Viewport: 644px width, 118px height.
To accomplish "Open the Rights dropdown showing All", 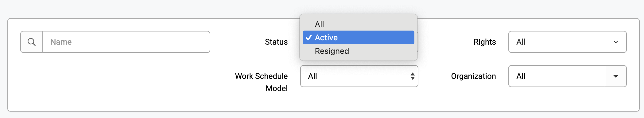I will (567, 42).
